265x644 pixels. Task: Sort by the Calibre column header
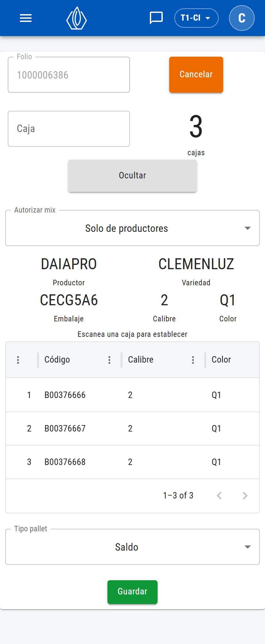click(x=141, y=360)
